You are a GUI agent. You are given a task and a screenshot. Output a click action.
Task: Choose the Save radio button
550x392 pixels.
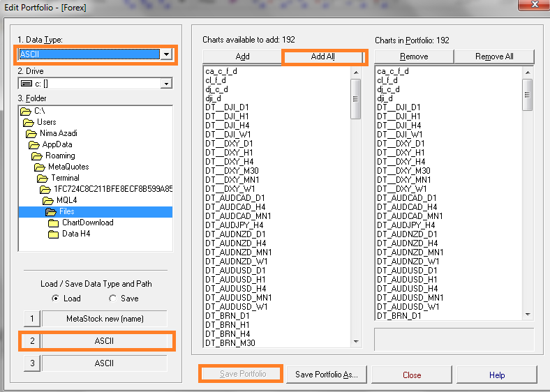124,299
